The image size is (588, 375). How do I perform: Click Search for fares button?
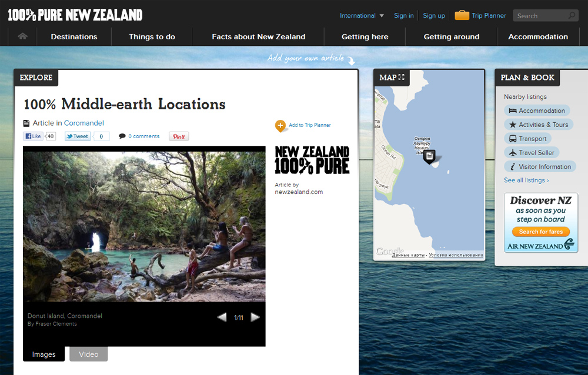point(541,232)
